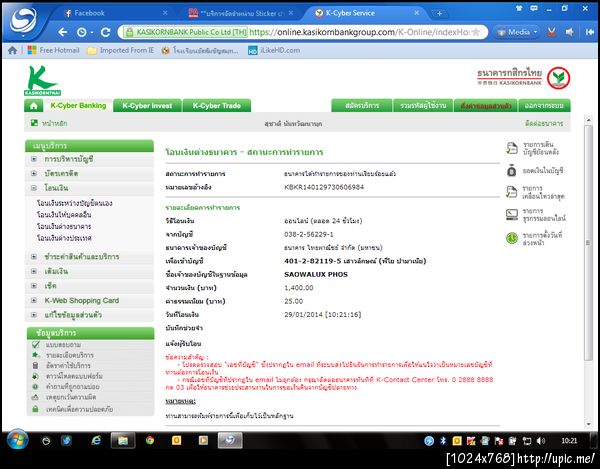Screen dimensions: 600x469
Task: Click the bookmarks bar home icon
Action: pos(12,50)
